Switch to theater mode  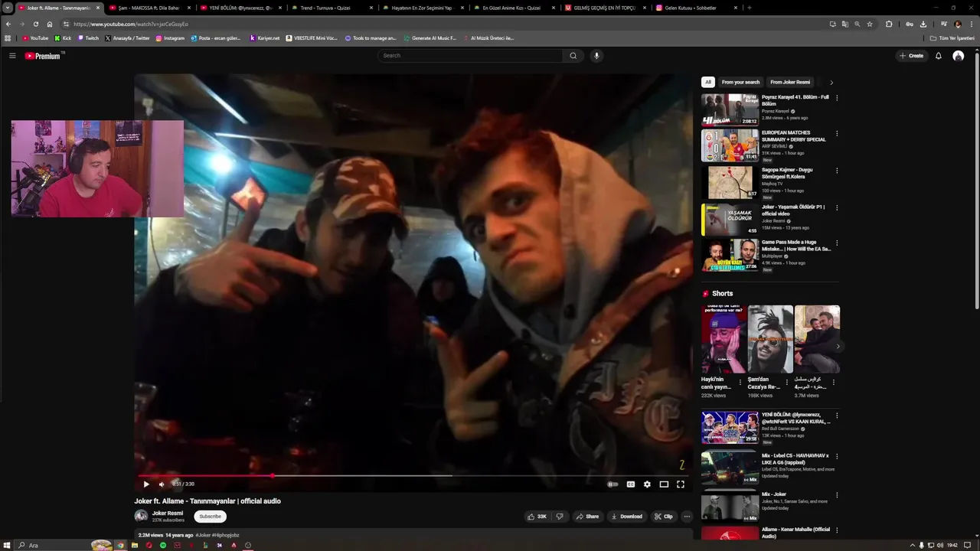point(664,484)
